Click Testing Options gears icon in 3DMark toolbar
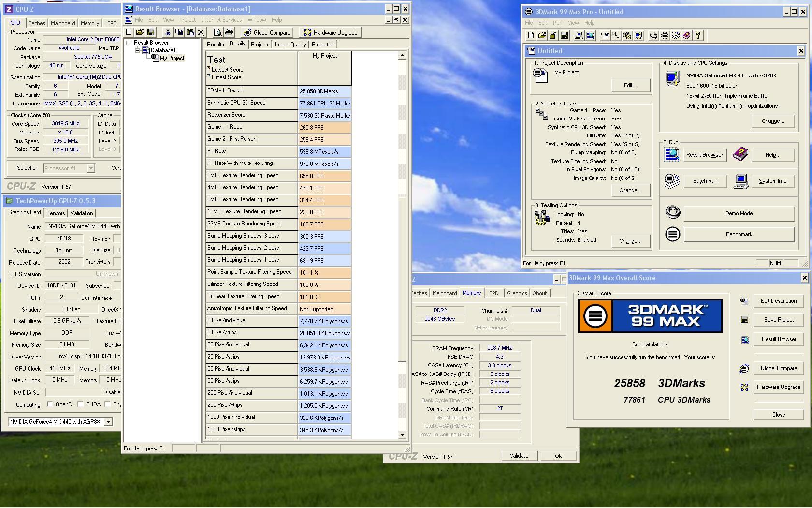Image resolution: width=812 pixels, height=508 pixels. [627, 35]
